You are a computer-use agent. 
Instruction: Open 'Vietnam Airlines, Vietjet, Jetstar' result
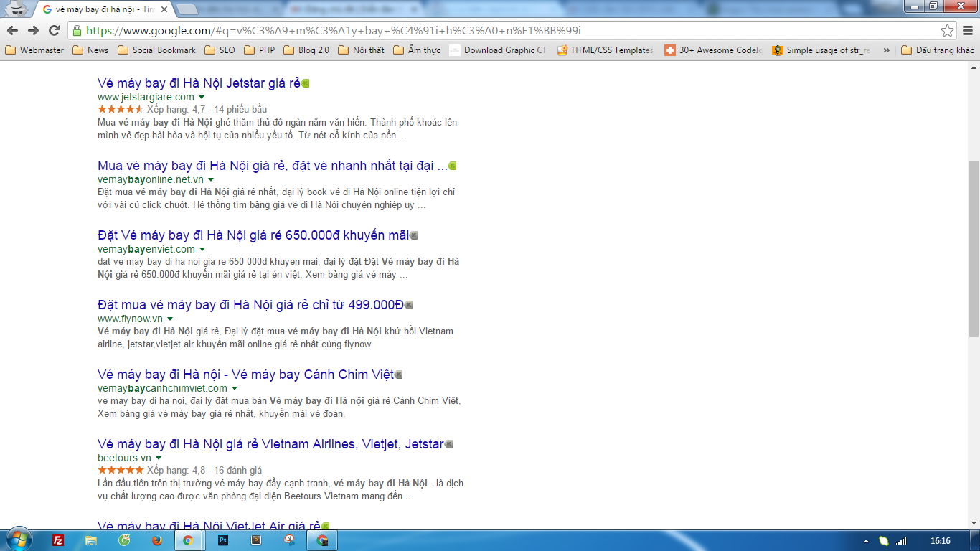pyautogui.click(x=270, y=444)
